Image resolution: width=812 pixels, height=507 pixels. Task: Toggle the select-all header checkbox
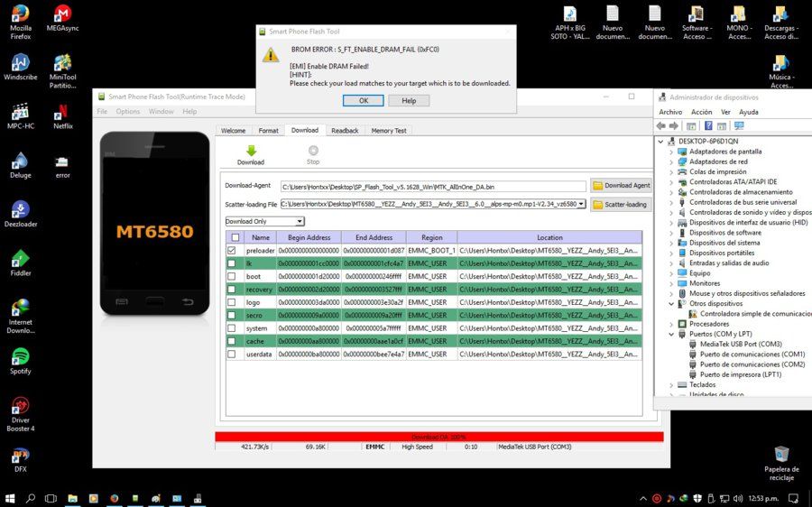[235, 237]
